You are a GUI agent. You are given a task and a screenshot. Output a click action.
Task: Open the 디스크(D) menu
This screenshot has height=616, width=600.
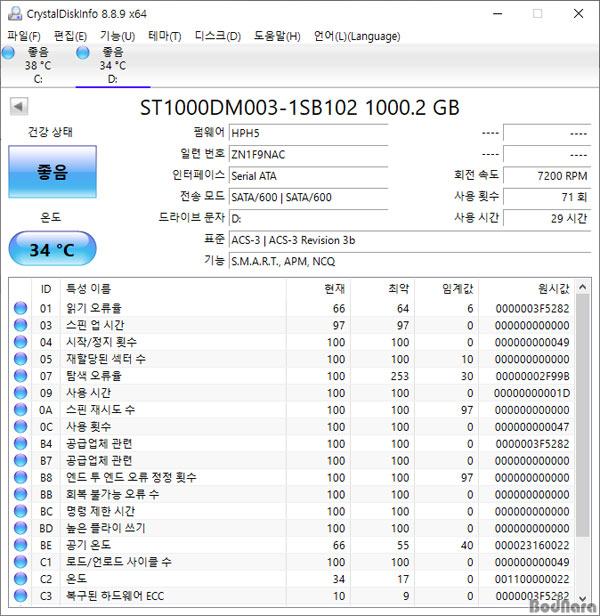218,36
